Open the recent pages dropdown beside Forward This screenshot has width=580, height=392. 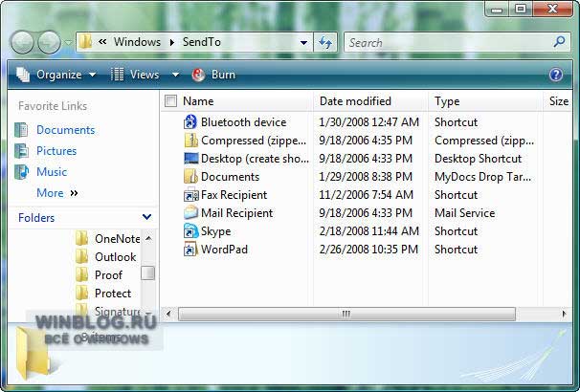[68, 42]
